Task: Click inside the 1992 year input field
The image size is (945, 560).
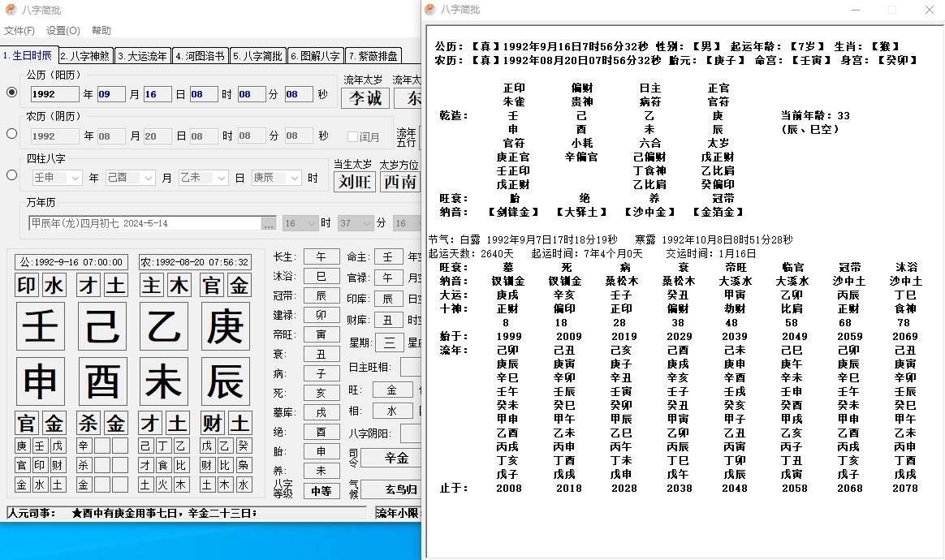Action: click(x=54, y=93)
